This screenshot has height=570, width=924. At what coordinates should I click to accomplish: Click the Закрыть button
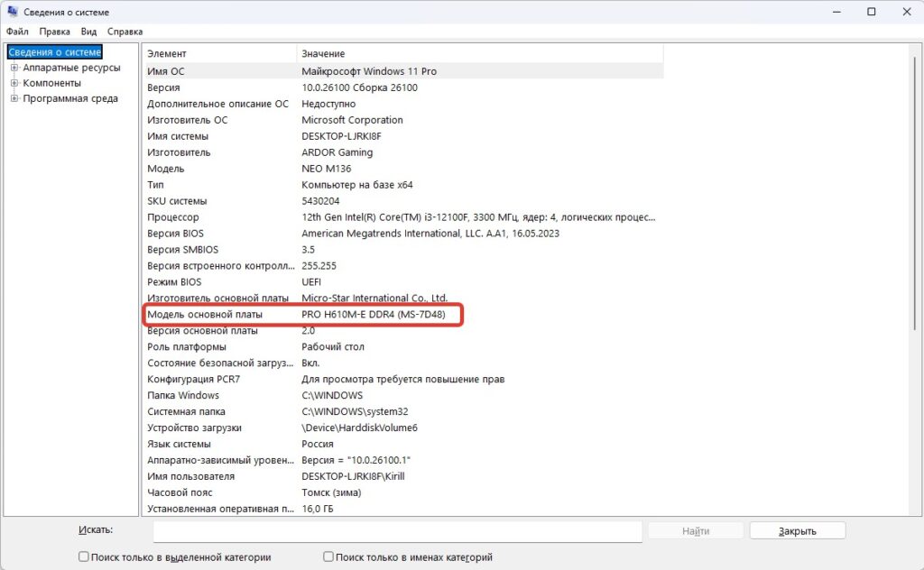tap(798, 531)
